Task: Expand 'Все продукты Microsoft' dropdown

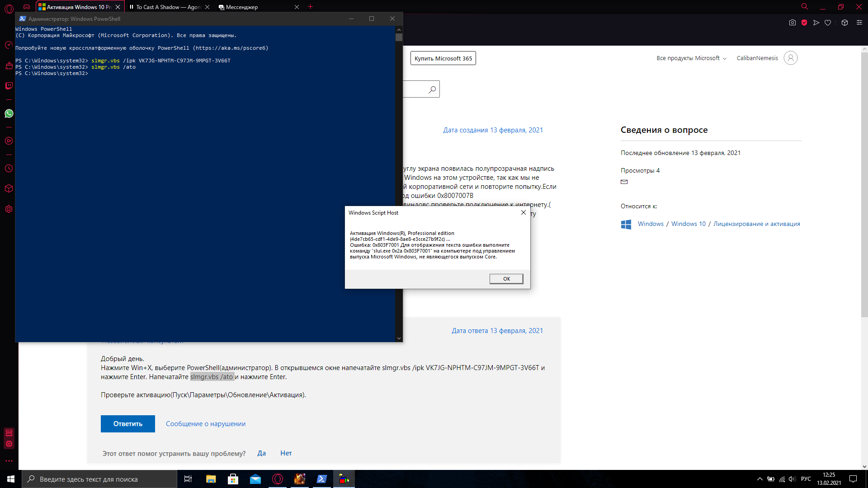Action: coord(691,58)
